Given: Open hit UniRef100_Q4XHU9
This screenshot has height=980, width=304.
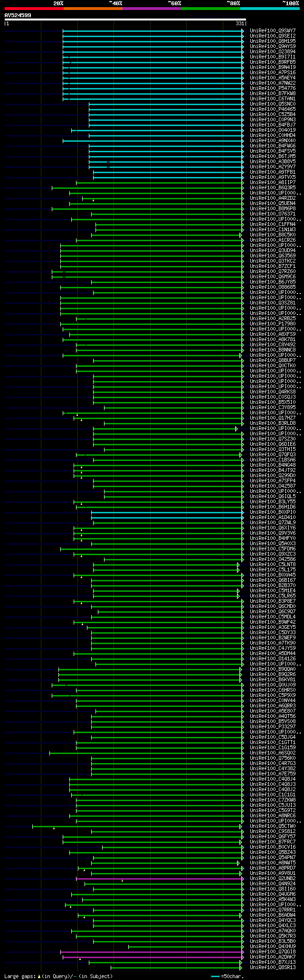Looking at the screenshot, I should click(x=273, y=947).
